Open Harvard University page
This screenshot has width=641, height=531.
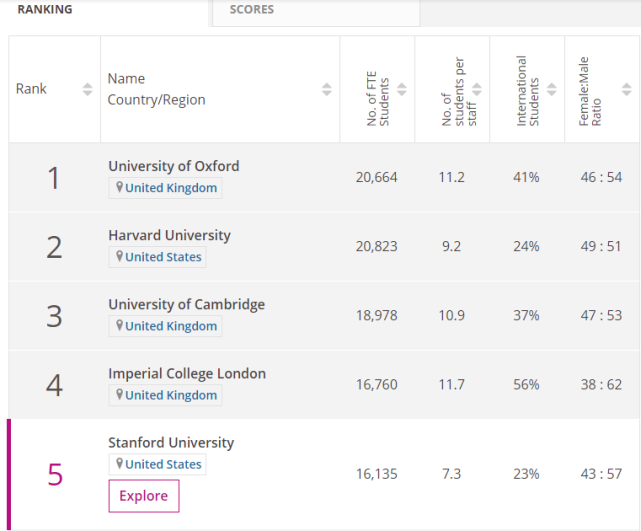(169, 235)
